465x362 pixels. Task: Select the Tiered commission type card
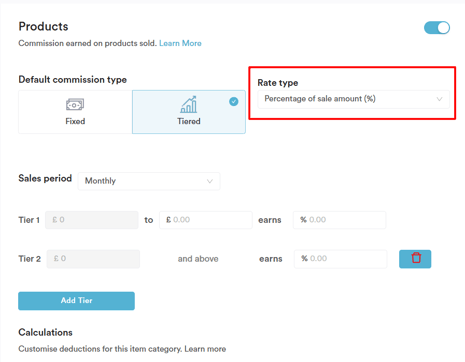(189, 112)
